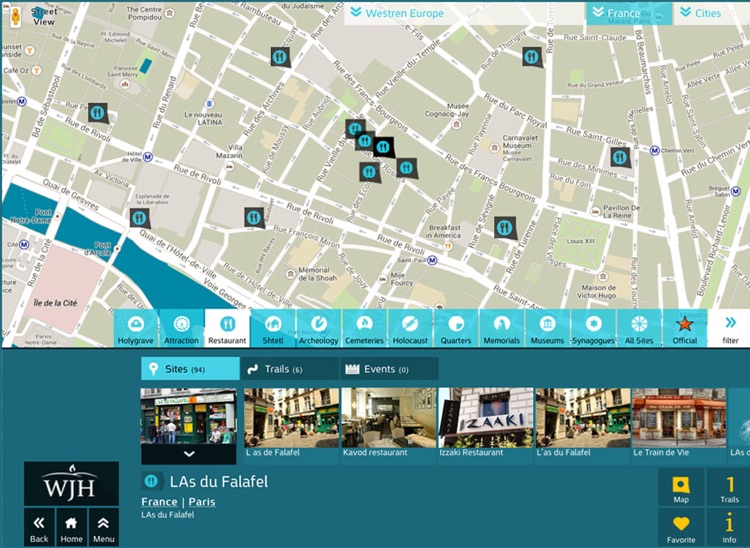750x548 pixels.
Task: Click the Museums category icon
Action: pos(547,328)
